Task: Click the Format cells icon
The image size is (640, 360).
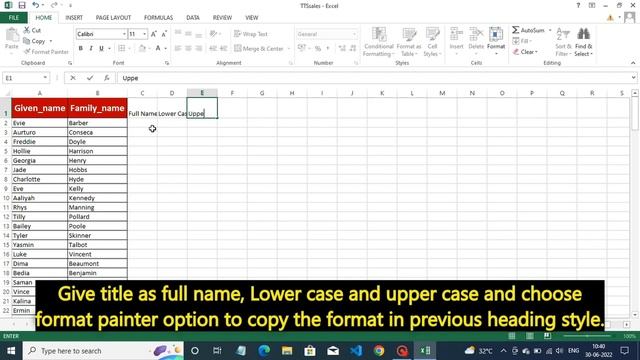Action: click(496, 42)
